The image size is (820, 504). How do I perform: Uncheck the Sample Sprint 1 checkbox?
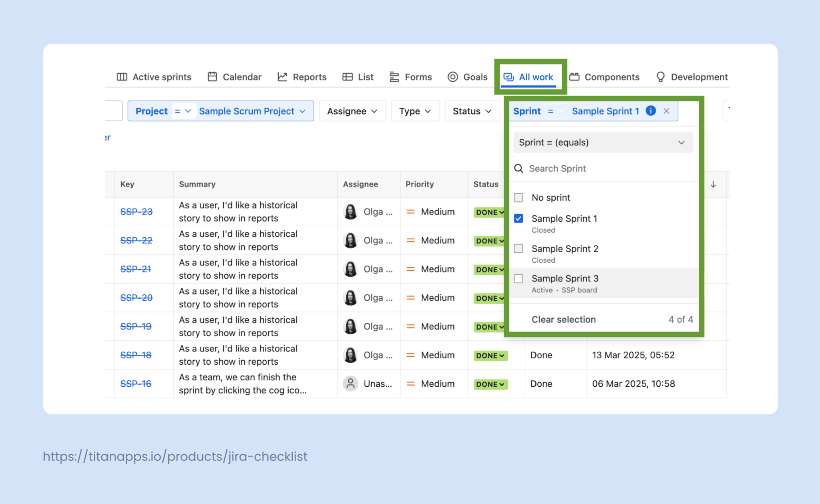(519, 219)
